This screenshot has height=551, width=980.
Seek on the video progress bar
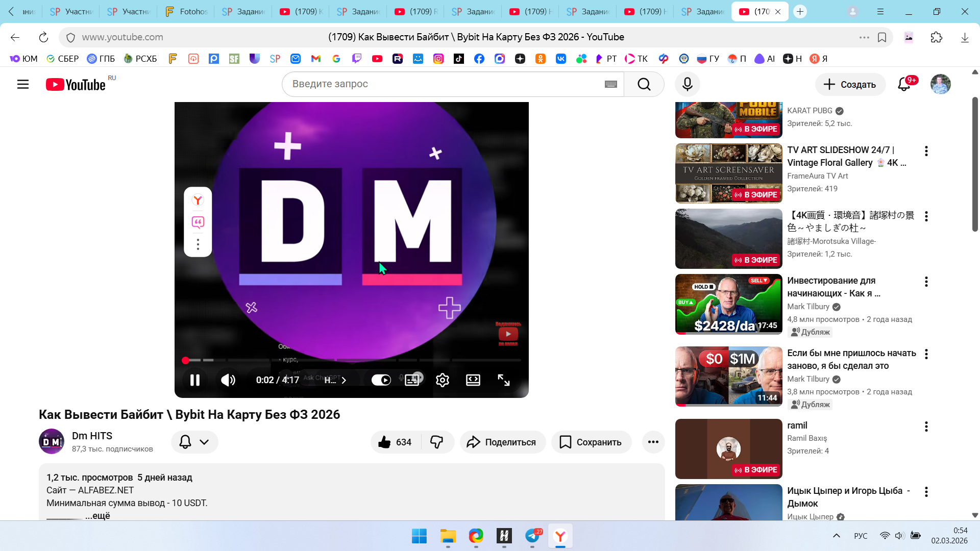click(x=352, y=360)
